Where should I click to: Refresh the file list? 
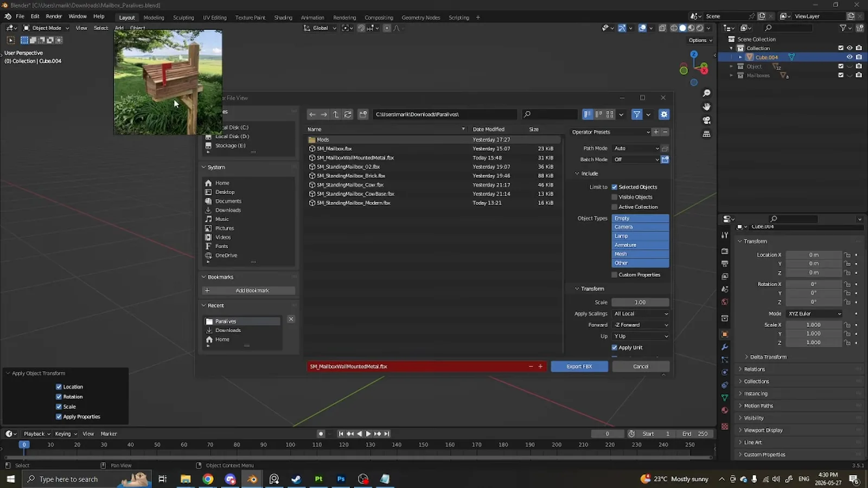348,114
